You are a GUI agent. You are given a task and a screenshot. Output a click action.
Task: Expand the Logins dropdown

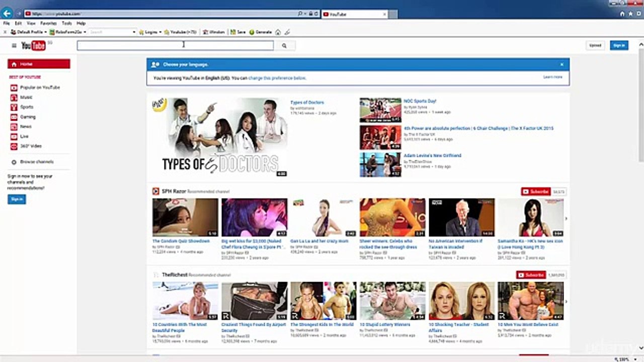coord(160,32)
